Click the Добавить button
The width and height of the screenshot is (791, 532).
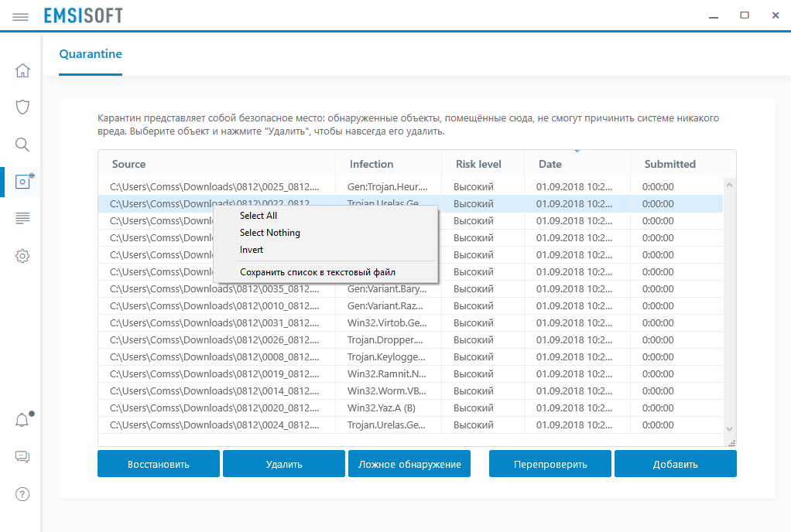click(x=676, y=464)
